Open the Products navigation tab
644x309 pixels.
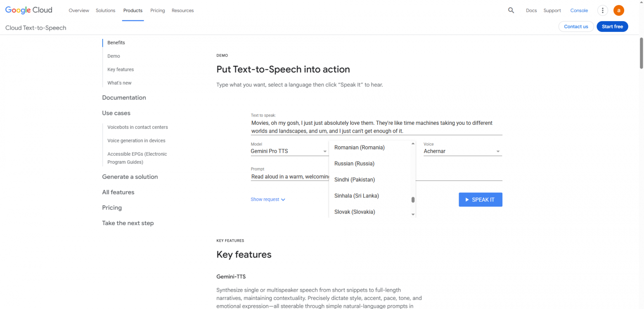click(133, 10)
